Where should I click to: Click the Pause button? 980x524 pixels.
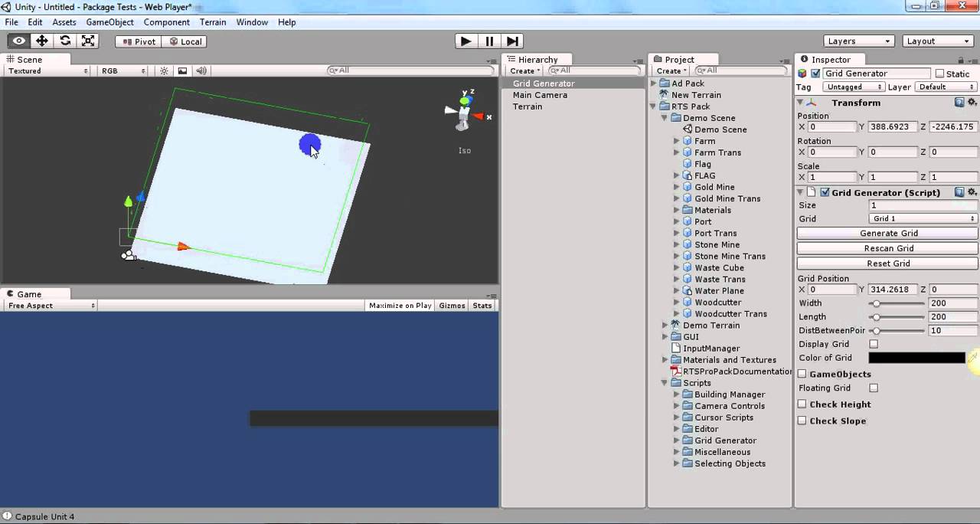(489, 41)
